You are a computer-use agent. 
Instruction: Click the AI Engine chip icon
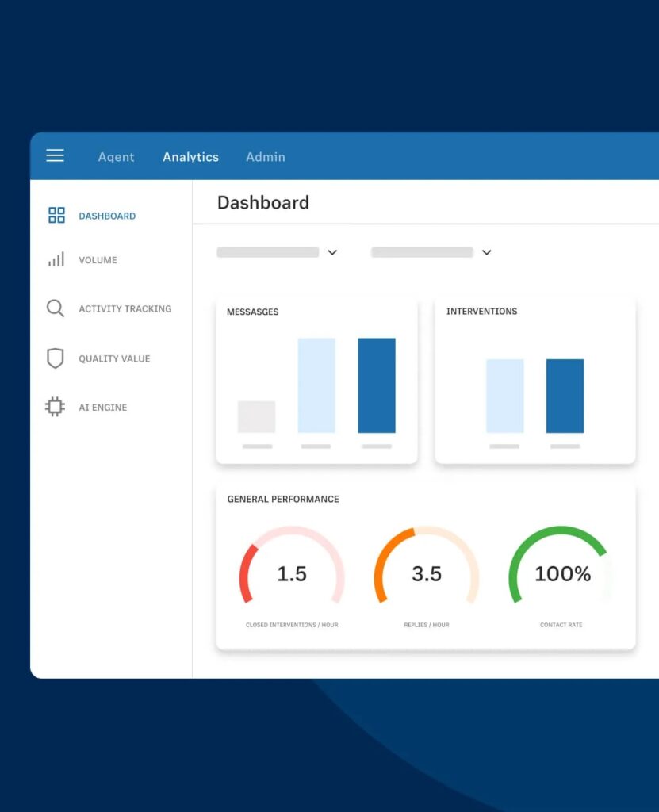(55, 408)
